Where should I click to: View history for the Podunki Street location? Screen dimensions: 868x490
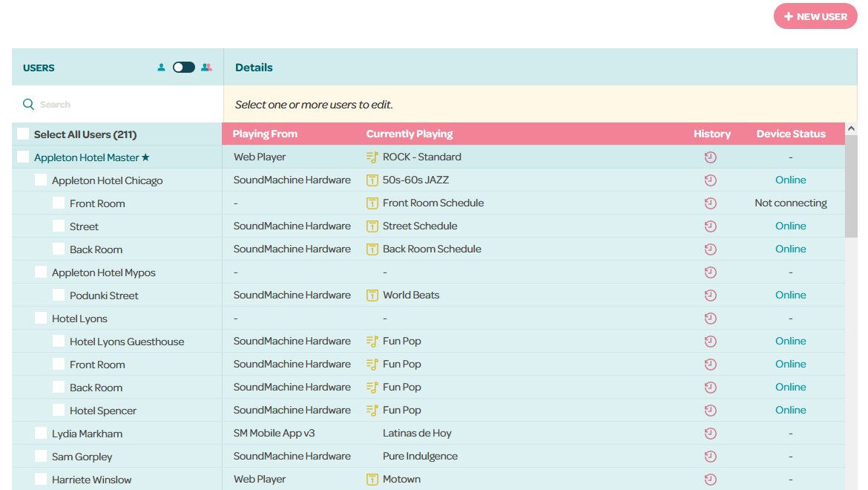pos(710,295)
